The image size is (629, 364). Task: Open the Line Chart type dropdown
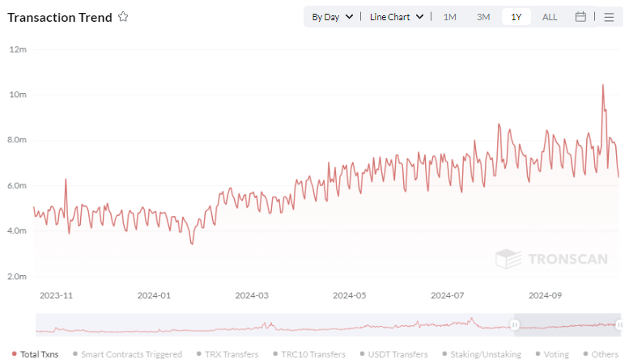click(397, 17)
